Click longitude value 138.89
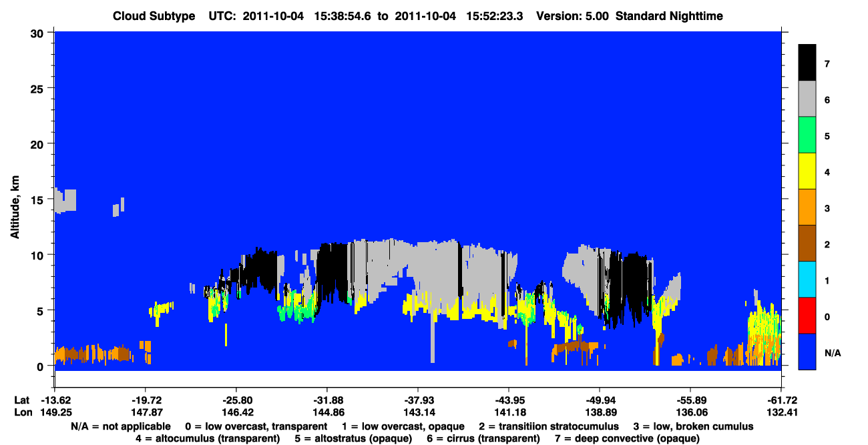Image resolution: width=868 pixels, height=445 pixels. pos(600,413)
